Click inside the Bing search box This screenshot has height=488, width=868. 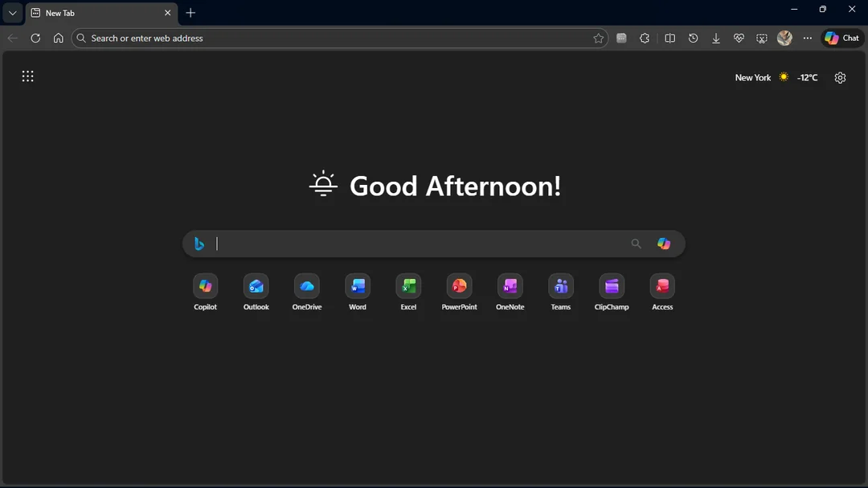pos(418,244)
